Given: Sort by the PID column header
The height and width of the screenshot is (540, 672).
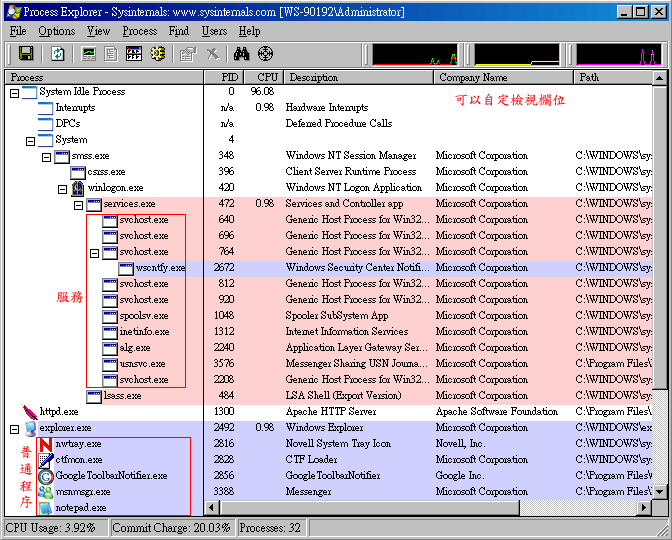Looking at the screenshot, I should coord(224,78).
